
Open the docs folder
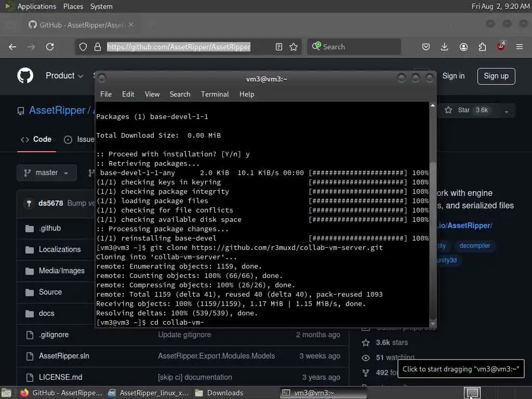[46, 313]
